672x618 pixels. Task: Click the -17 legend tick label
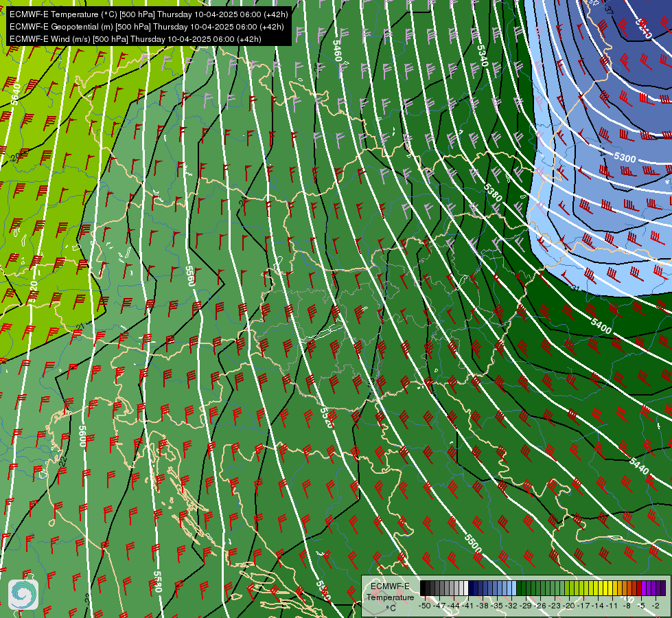[583, 606]
